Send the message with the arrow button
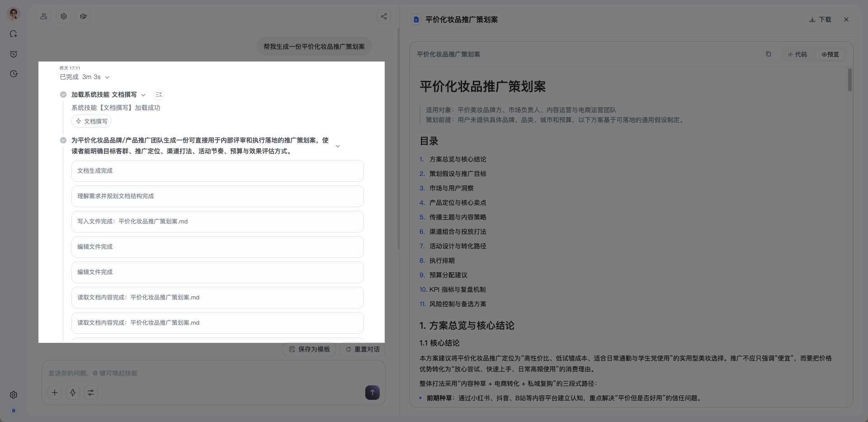 point(373,393)
